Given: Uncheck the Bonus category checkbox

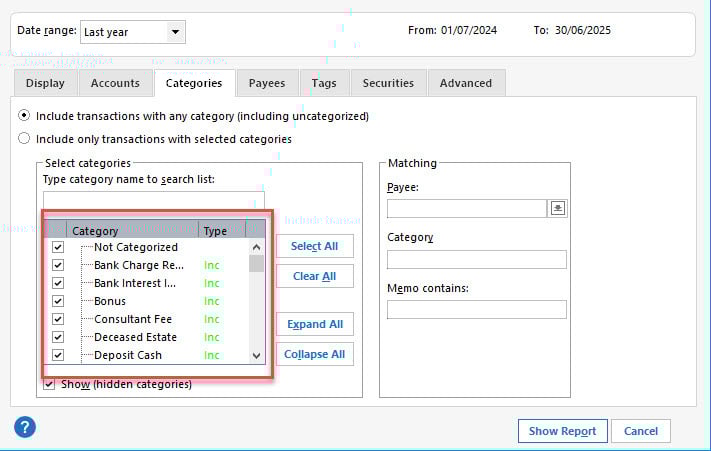Looking at the screenshot, I should point(58,301).
